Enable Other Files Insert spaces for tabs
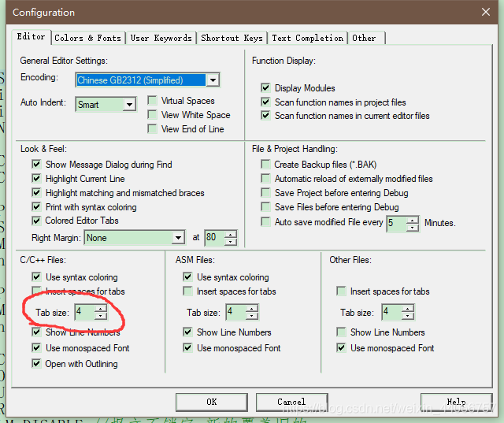This screenshot has width=504, height=423. tap(341, 291)
